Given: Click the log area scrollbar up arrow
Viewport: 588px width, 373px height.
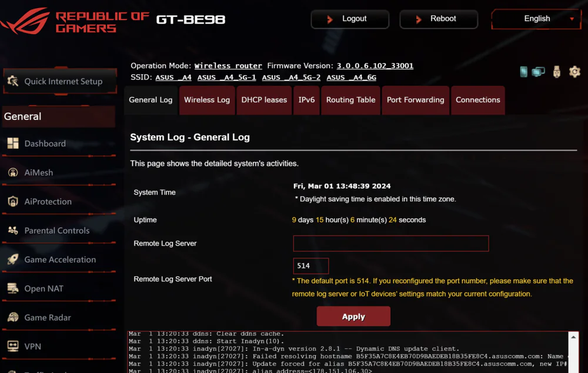Looking at the screenshot, I should click(573, 337).
